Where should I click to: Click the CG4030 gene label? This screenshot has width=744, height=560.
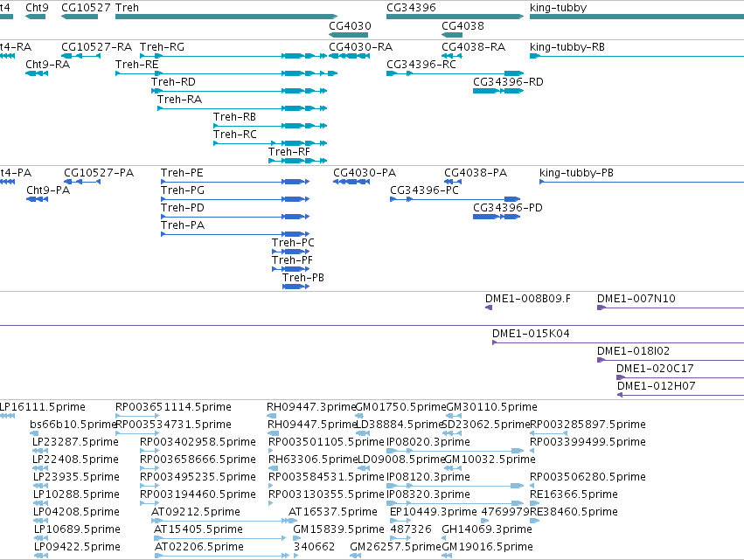click(351, 26)
